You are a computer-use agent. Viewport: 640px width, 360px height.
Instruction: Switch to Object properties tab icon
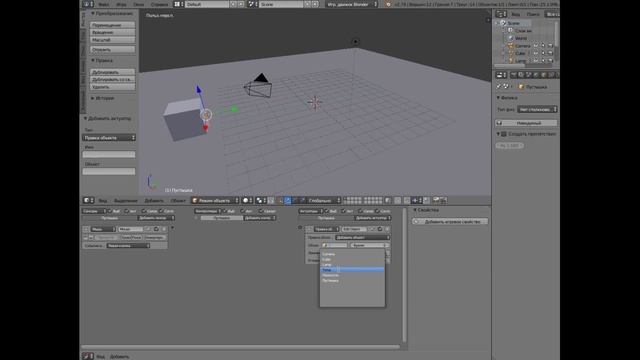pyautogui.click(x=544, y=75)
